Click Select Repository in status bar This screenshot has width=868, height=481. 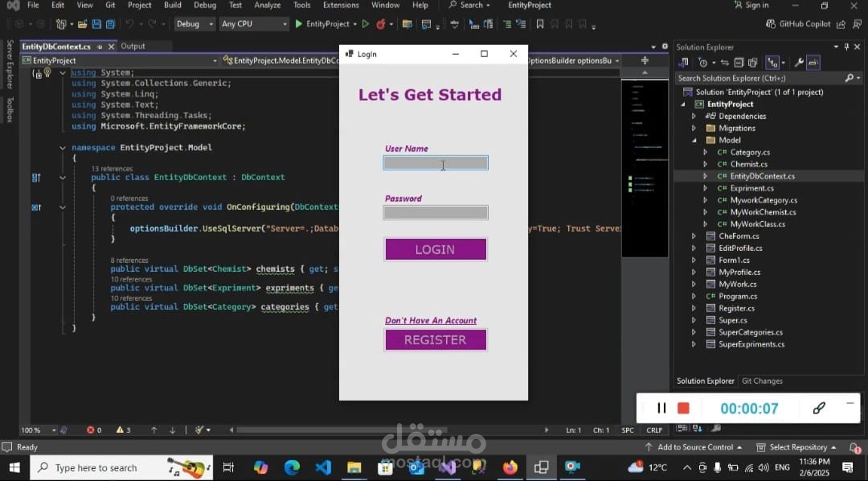[796, 447]
